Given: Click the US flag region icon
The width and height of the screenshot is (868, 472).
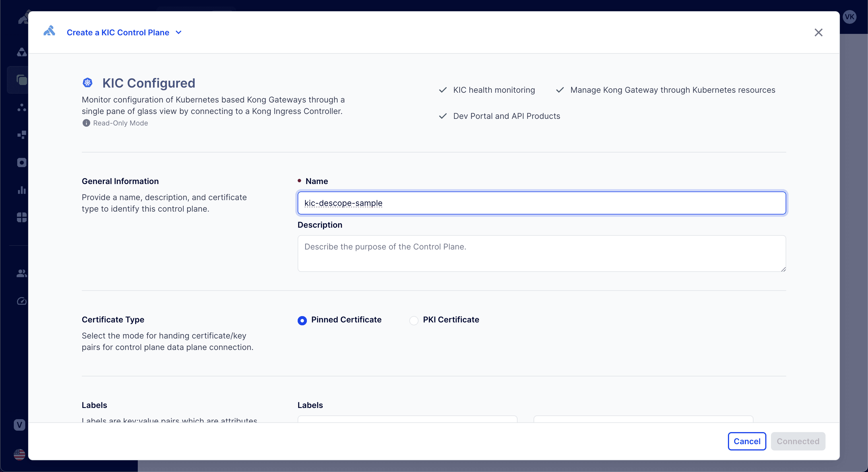Looking at the screenshot, I should tap(20, 454).
